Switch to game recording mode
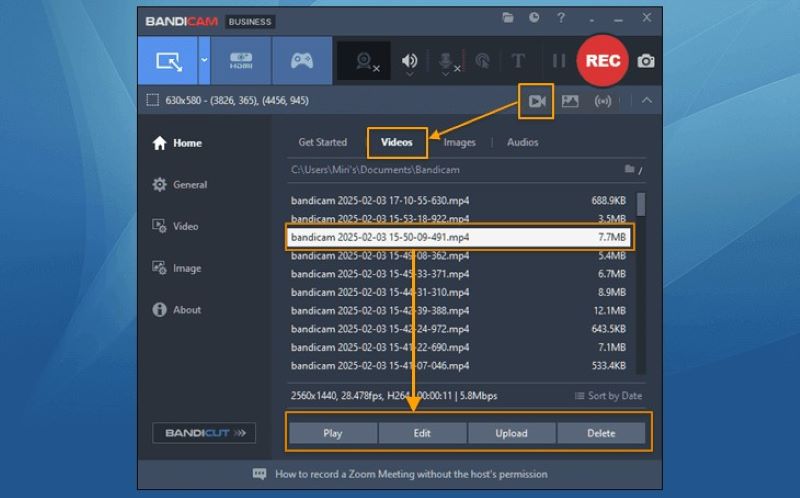This screenshot has width=800, height=498. (x=302, y=61)
